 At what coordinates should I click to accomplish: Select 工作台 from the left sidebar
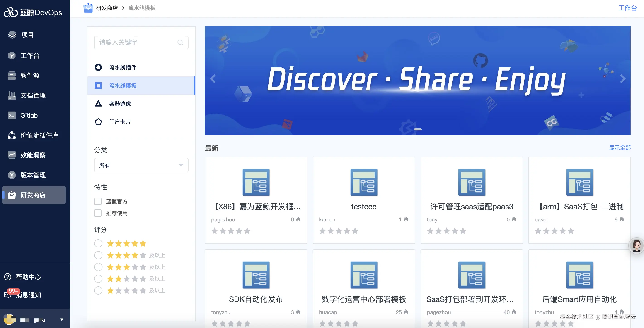coord(30,55)
